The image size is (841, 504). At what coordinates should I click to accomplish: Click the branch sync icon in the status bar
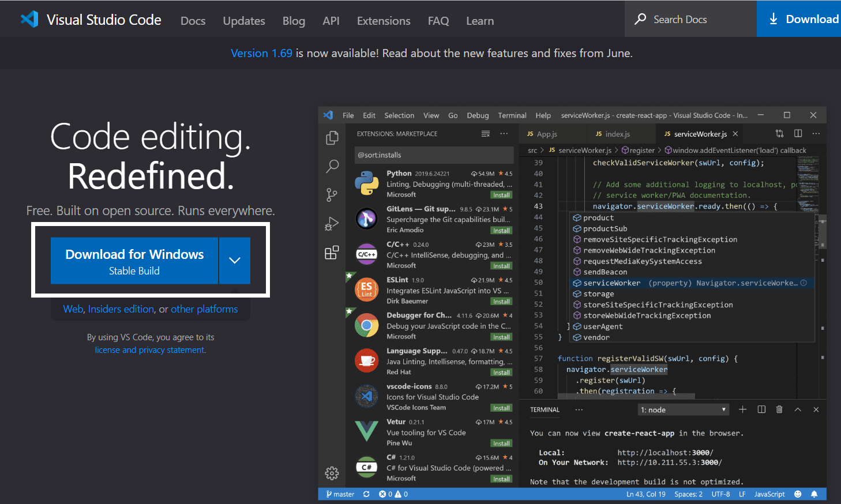(x=366, y=494)
